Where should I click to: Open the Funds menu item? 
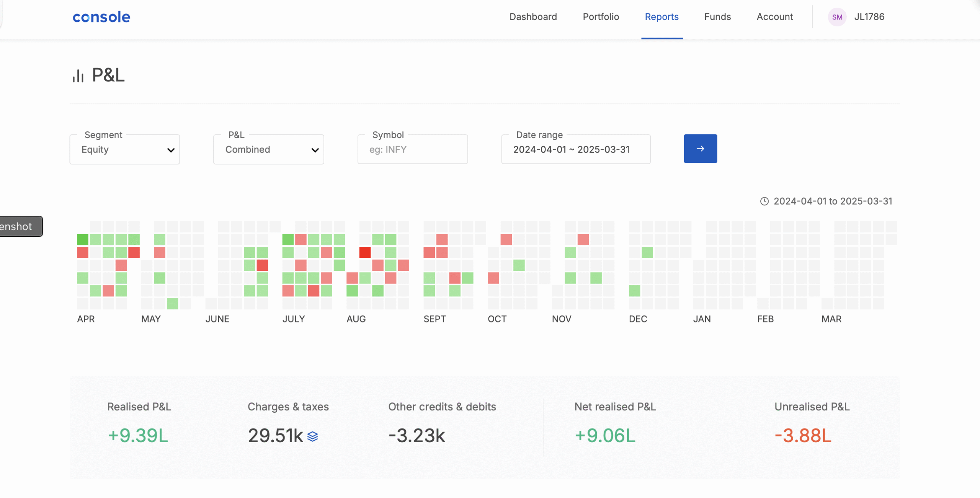click(x=717, y=17)
